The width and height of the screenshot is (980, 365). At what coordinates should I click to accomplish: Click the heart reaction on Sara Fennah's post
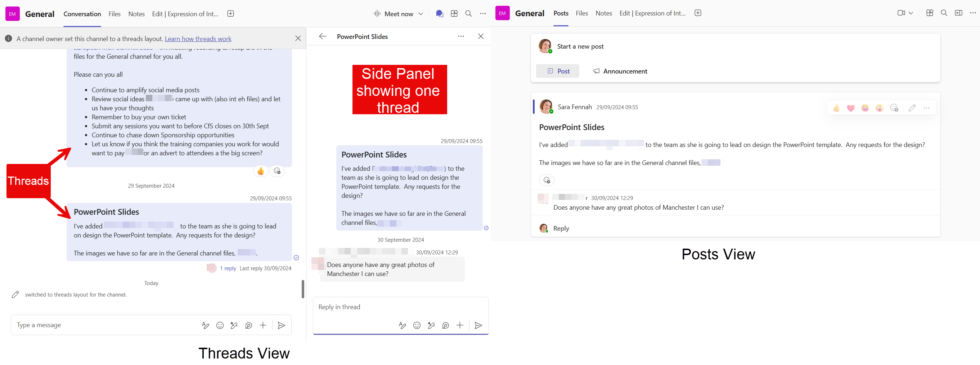point(851,108)
